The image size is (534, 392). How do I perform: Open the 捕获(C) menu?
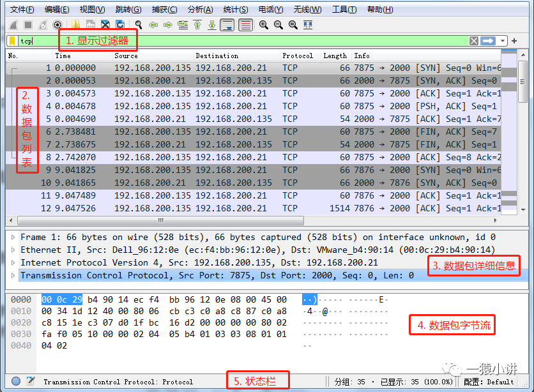(x=165, y=10)
